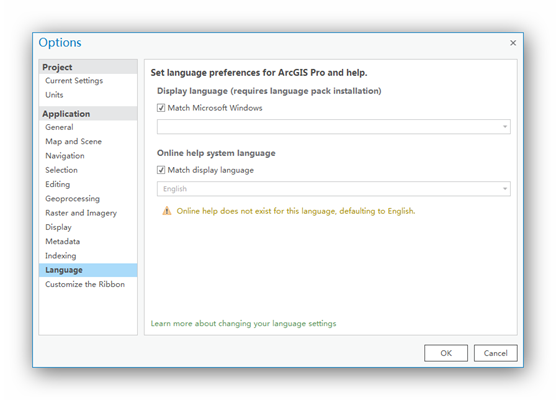Click the 'Display language' section heading
556x400 pixels.
269,91
